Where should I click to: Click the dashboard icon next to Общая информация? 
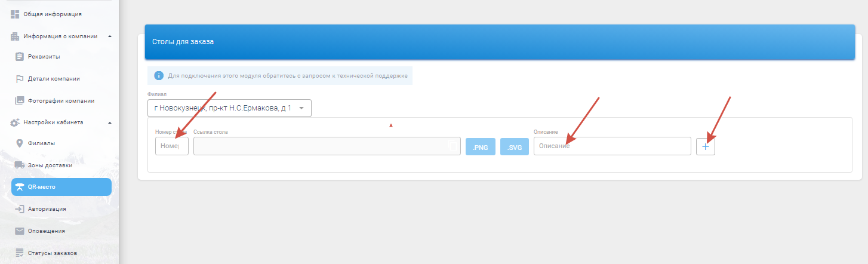tap(16, 14)
